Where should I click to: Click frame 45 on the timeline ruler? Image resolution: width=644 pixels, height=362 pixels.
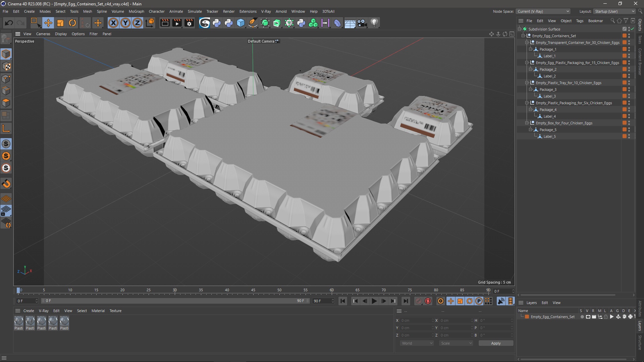253,290
